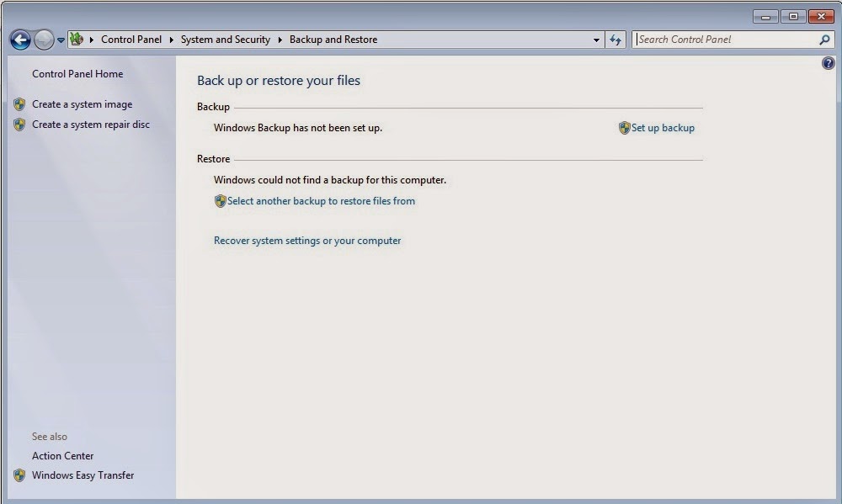Open Control Panel Home link
842x504 pixels.
77,73
